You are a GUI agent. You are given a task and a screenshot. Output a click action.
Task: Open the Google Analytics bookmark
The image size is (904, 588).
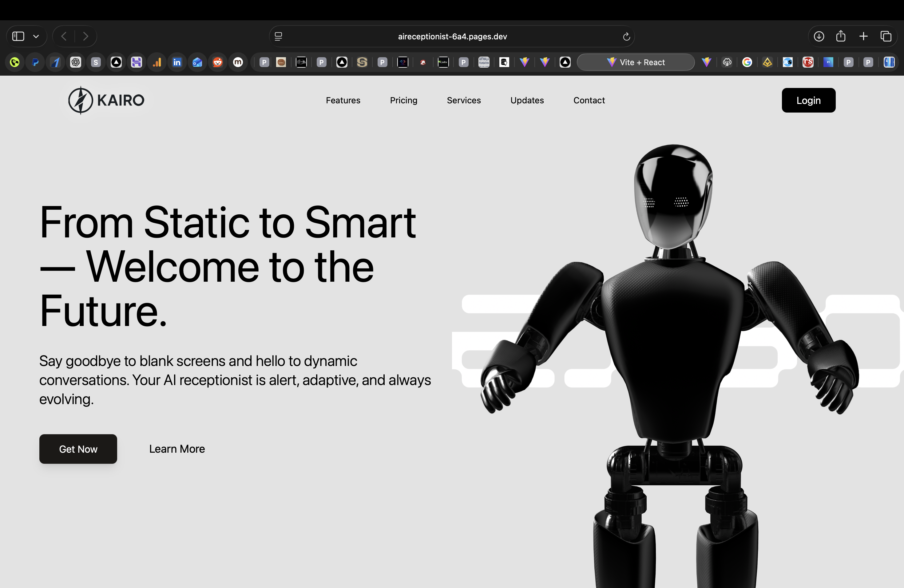point(157,62)
